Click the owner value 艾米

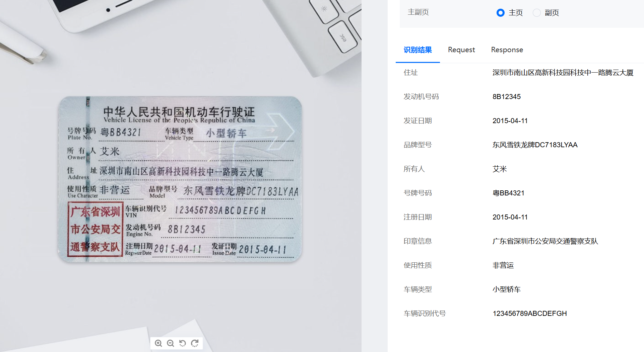coord(500,169)
